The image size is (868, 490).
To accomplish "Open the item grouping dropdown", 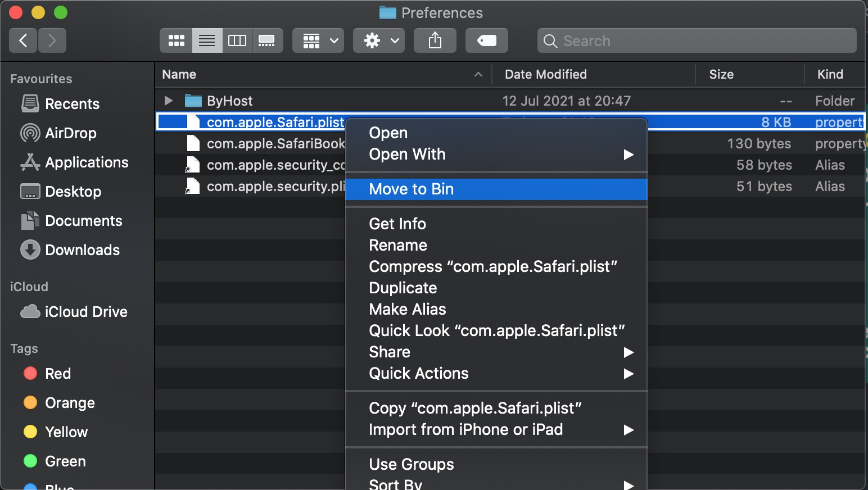I will click(318, 40).
